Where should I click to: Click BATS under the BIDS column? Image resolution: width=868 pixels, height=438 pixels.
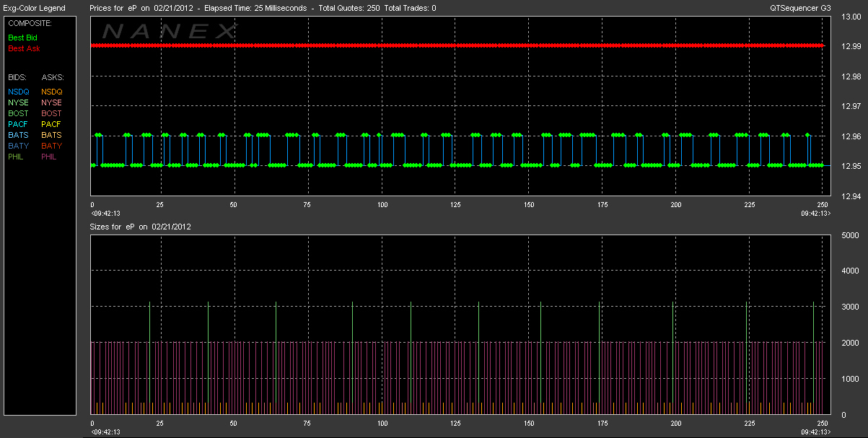18,135
